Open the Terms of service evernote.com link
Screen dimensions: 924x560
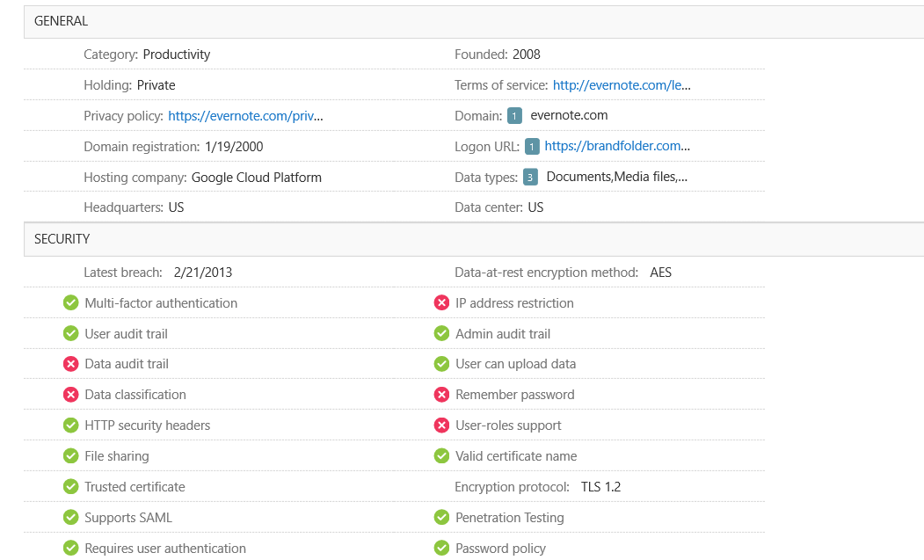(x=622, y=85)
